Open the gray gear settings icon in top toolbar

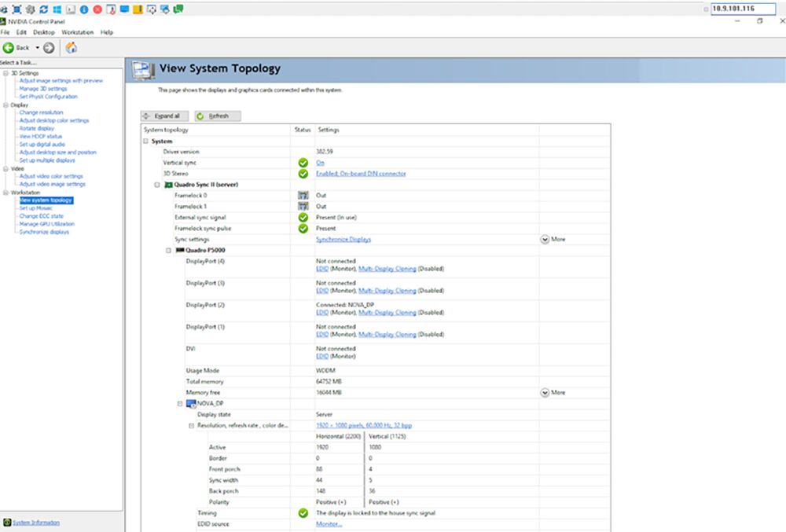pyautogui.click(x=30, y=9)
